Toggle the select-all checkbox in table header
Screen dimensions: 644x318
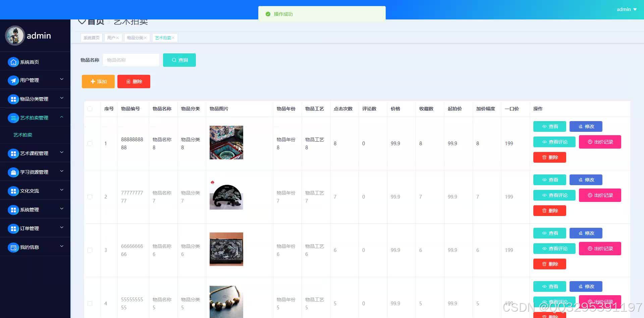coord(90,109)
